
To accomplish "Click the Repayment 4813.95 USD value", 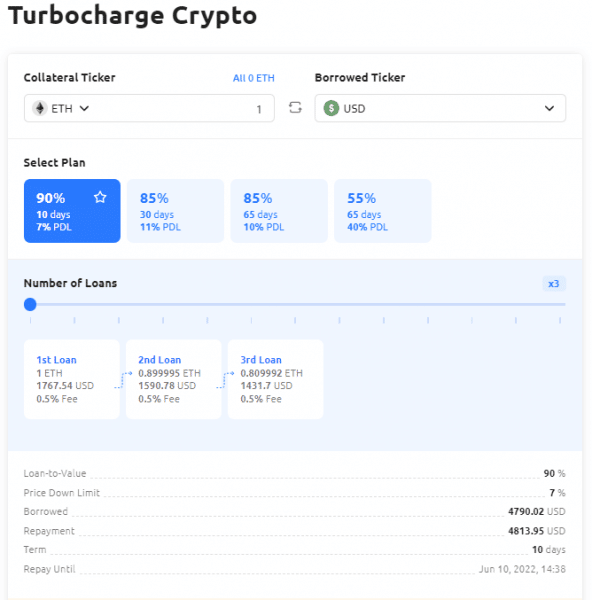I will click(x=537, y=531).
